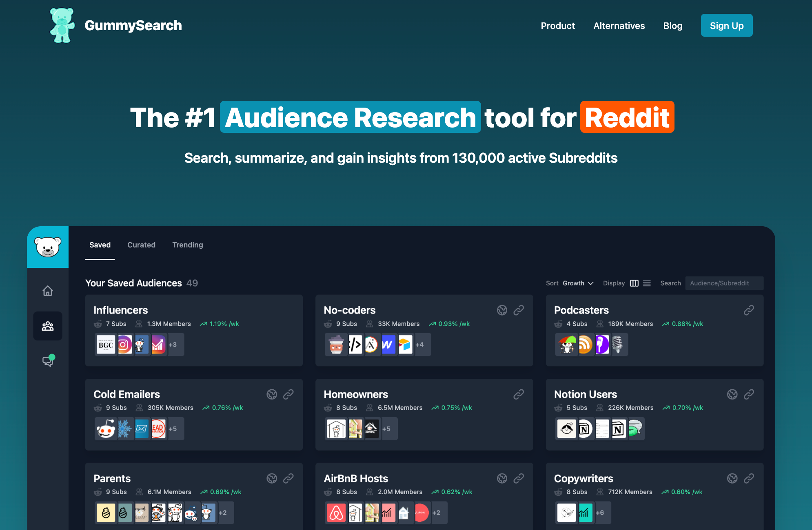
Task: Click the snowflake icon in Cold Emailers
Action: (x=124, y=429)
